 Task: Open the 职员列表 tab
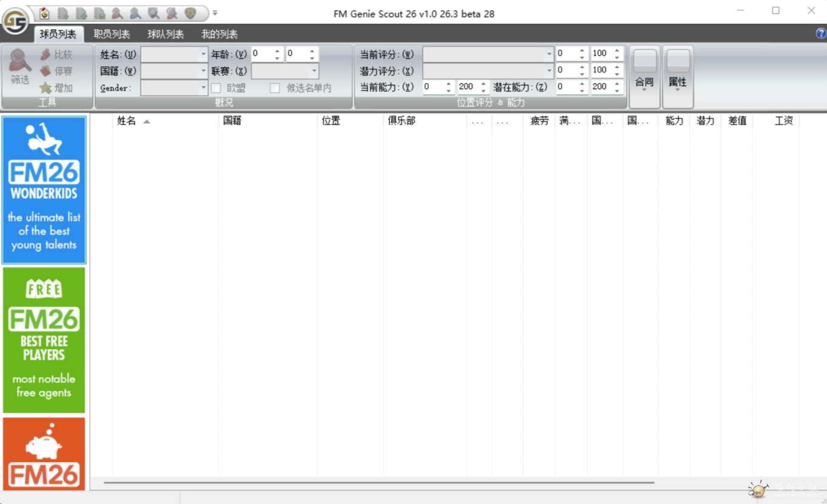[112, 34]
